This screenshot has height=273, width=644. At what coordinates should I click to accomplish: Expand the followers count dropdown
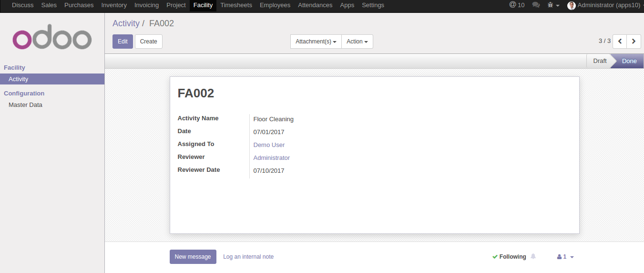[565, 257]
